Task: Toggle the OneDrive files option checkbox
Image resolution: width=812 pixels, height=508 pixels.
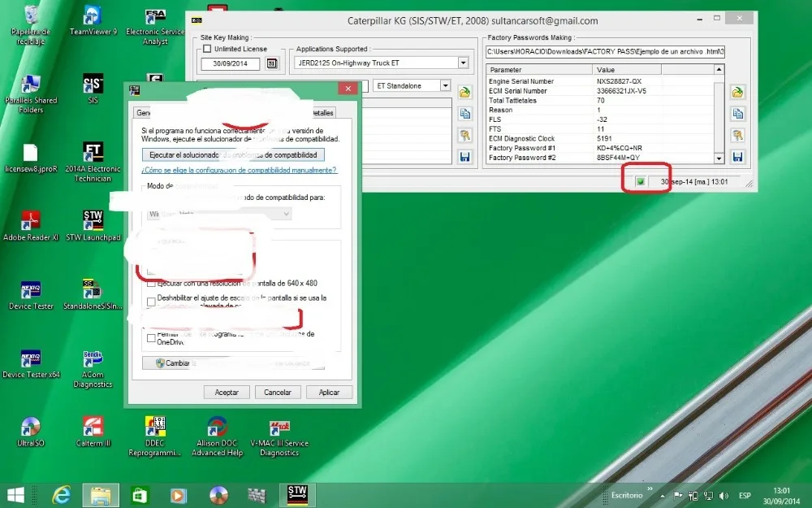Action: click(151, 338)
